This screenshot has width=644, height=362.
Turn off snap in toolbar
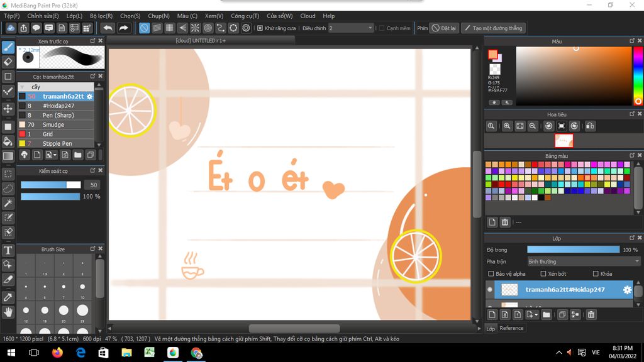point(144,28)
